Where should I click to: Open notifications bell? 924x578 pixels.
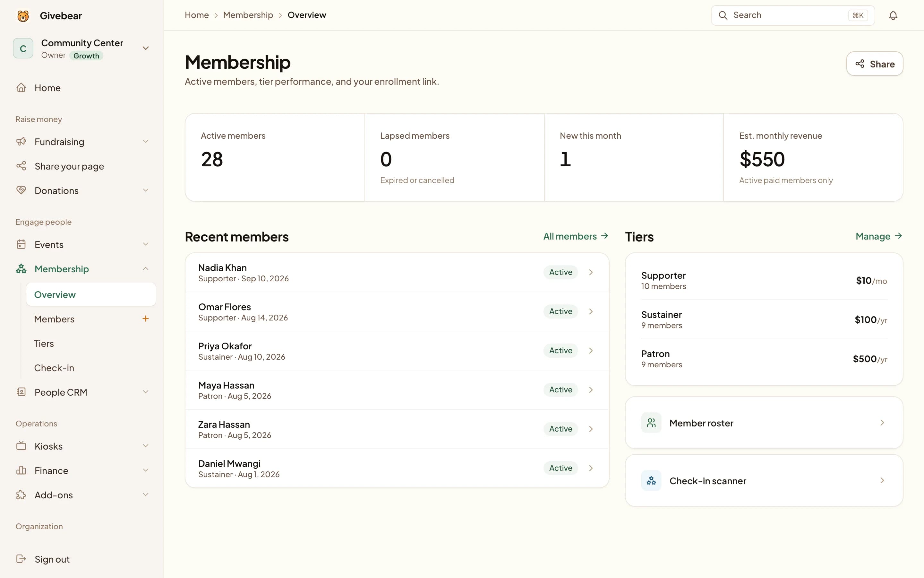pos(893,15)
